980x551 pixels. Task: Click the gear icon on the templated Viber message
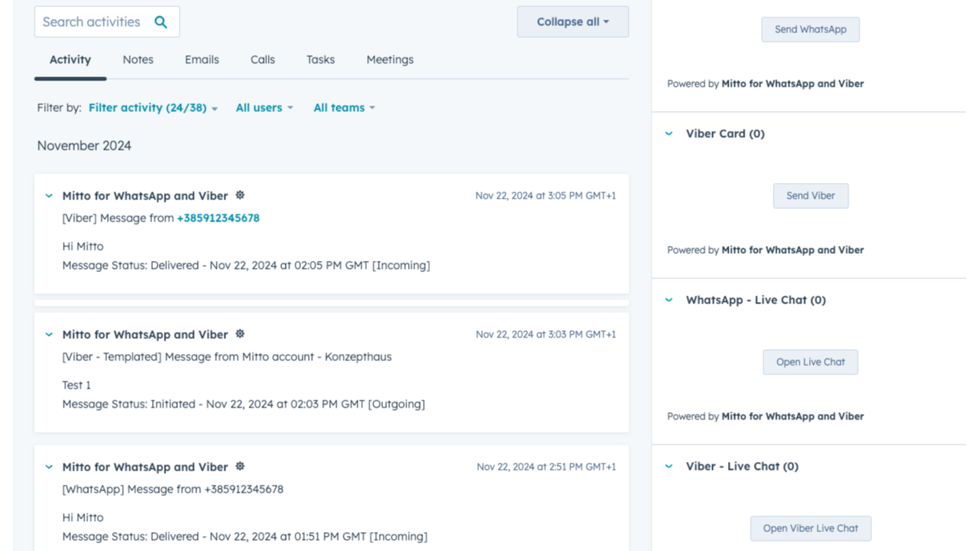point(239,333)
